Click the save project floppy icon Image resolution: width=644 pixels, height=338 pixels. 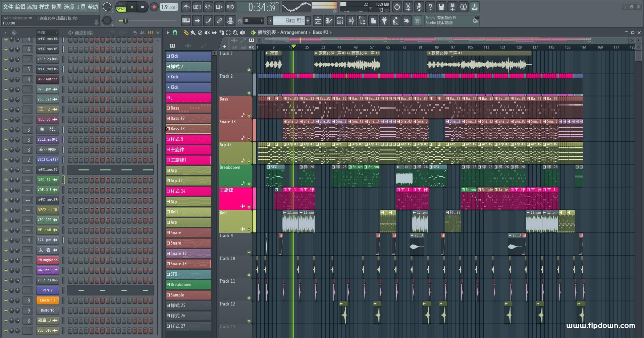click(441, 7)
